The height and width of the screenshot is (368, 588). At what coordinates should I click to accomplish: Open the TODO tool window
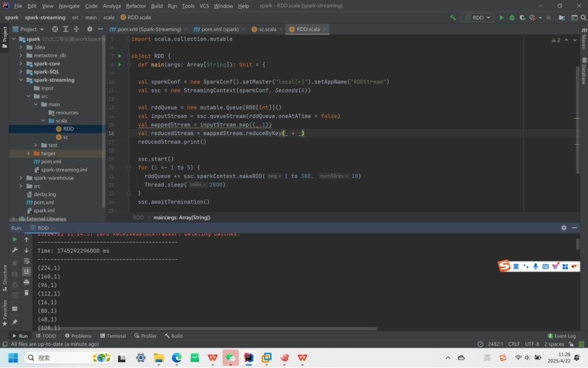coord(46,336)
